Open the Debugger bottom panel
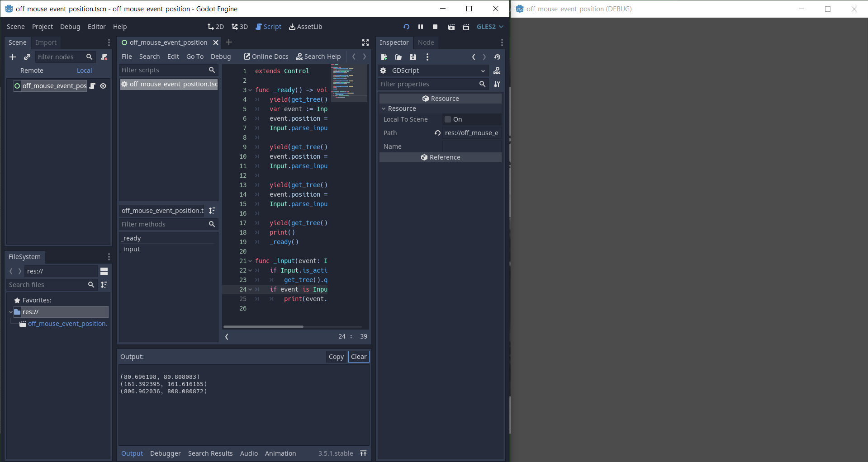The height and width of the screenshot is (462, 868). (166, 453)
